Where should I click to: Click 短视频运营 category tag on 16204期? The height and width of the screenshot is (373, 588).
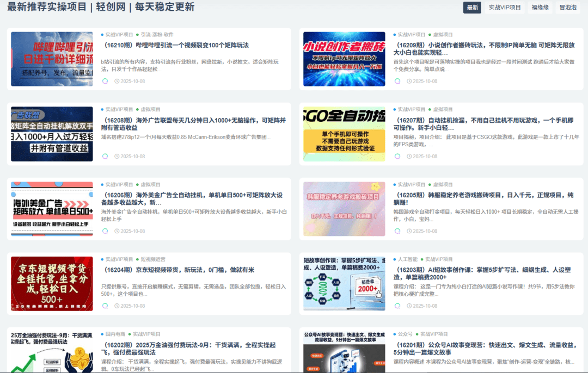click(x=153, y=259)
